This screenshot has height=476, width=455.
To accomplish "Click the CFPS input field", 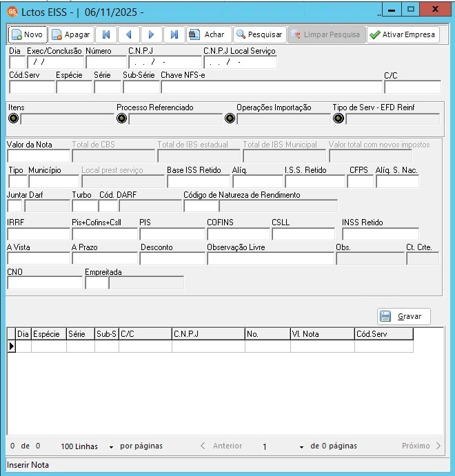I will 361,182.
